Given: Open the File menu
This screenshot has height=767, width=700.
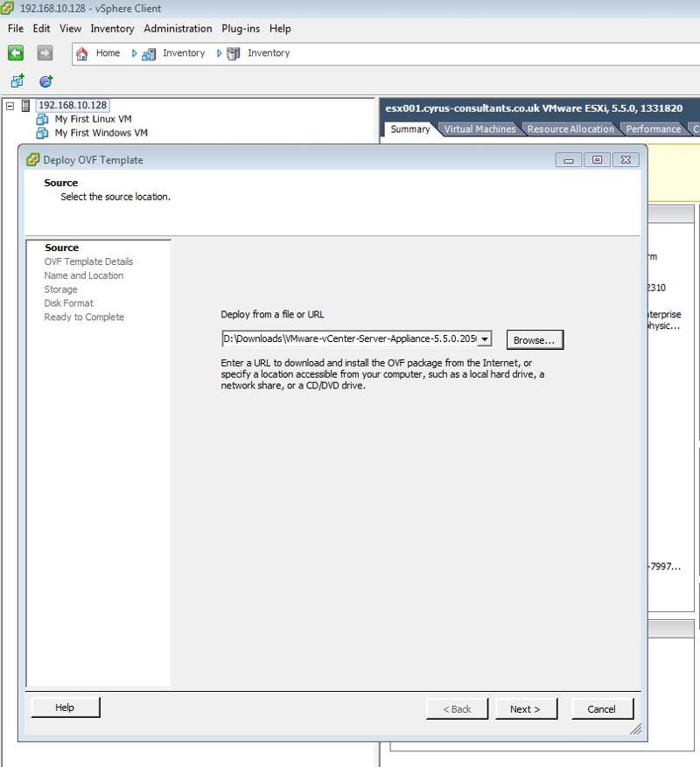Looking at the screenshot, I should 16,28.
